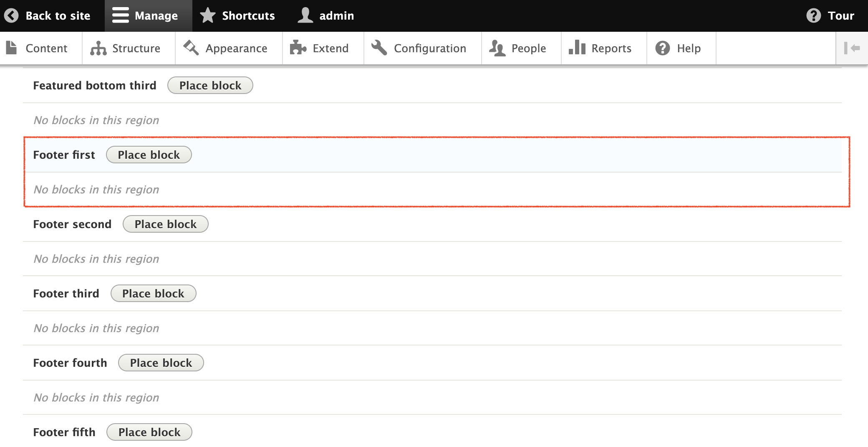Screen dimensions: 868x447
Task: Place block in Footer third region
Action: (153, 294)
